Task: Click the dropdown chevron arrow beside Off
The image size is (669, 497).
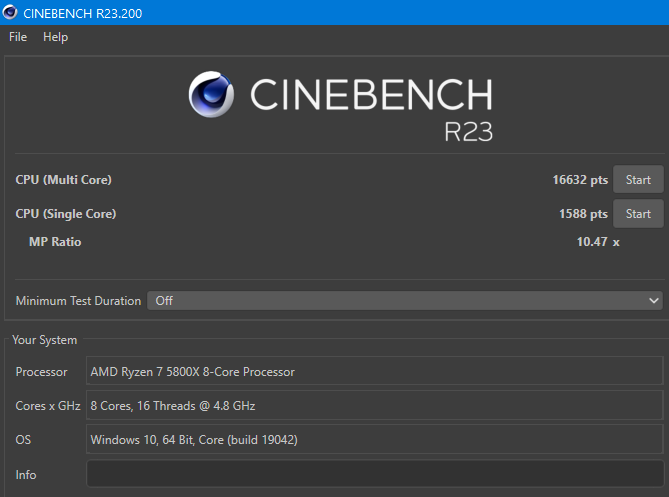Action: coord(654,301)
